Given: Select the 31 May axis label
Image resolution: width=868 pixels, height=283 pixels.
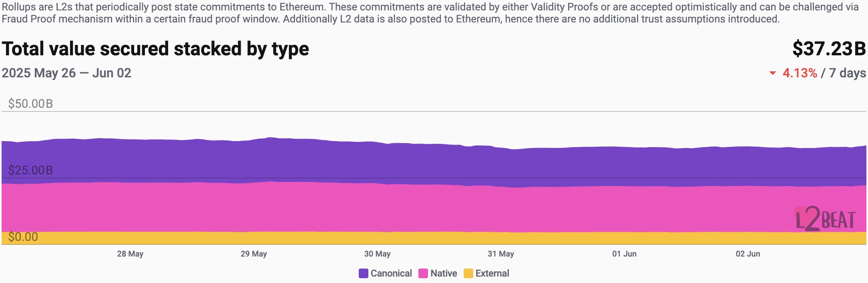Looking at the screenshot, I should tap(501, 254).
